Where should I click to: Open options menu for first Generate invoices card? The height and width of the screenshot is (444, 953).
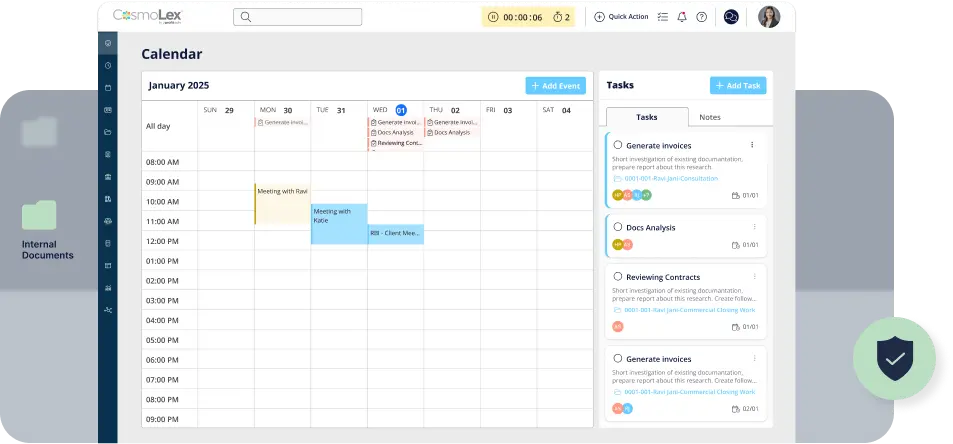tap(752, 145)
